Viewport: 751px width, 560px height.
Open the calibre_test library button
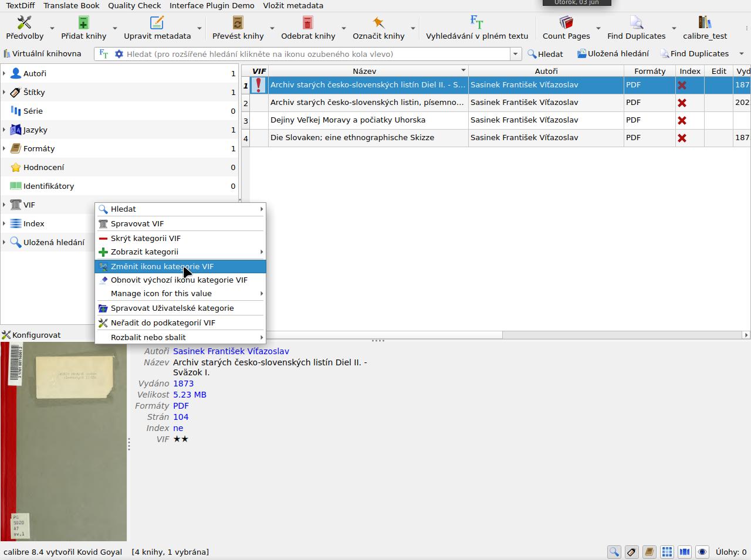tap(705, 28)
